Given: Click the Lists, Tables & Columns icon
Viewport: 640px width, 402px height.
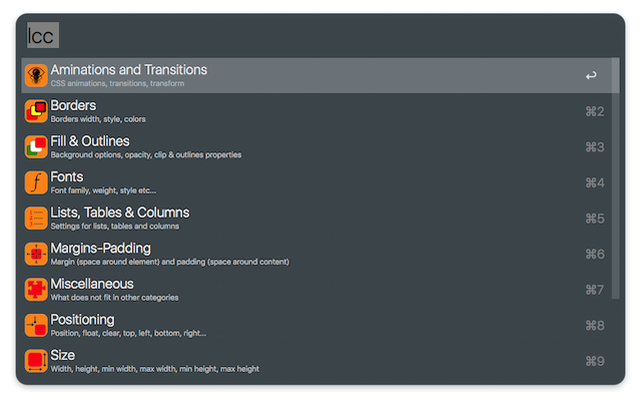Looking at the screenshot, I should click(x=36, y=218).
